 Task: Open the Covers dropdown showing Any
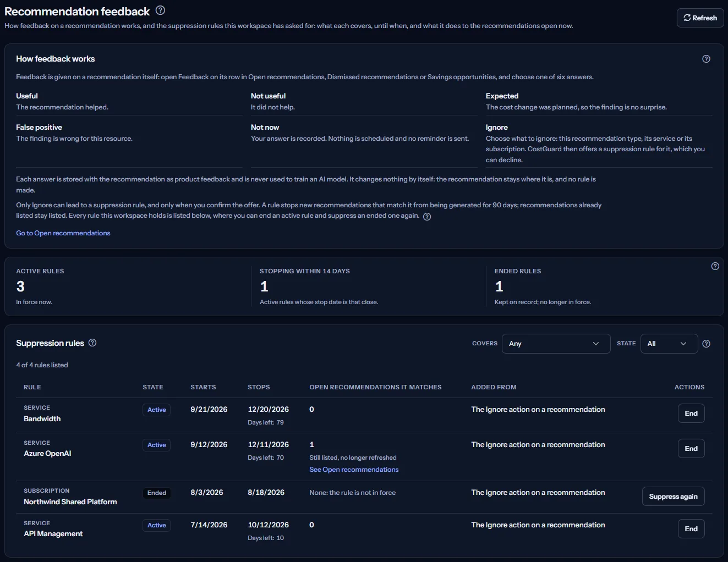point(556,344)
